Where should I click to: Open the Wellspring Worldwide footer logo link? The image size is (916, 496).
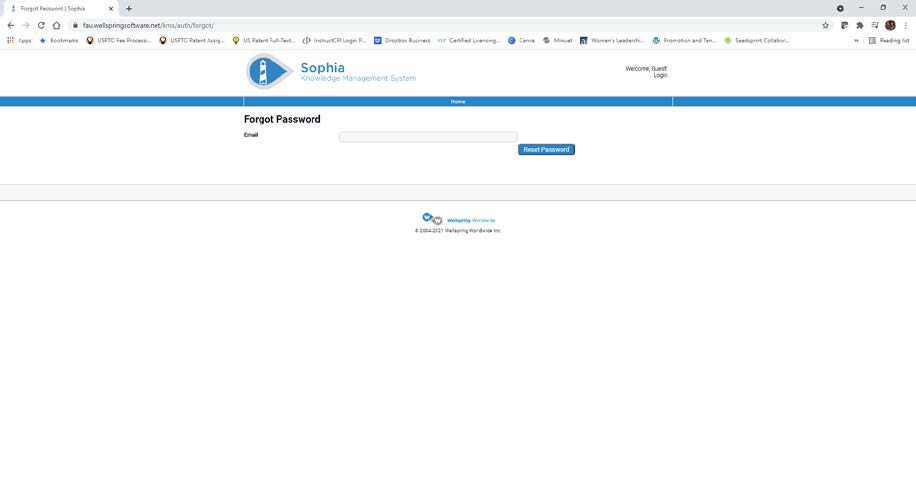pyautogui.click(x=458, y=220)
